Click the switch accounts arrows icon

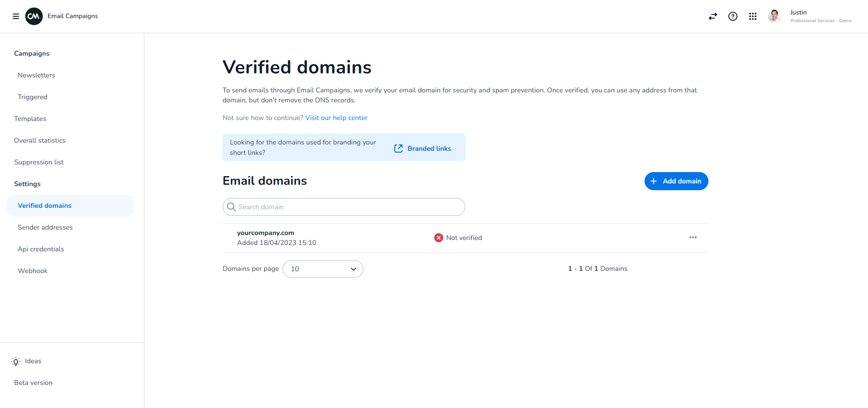pyautogui.click(x=713, y=16)
